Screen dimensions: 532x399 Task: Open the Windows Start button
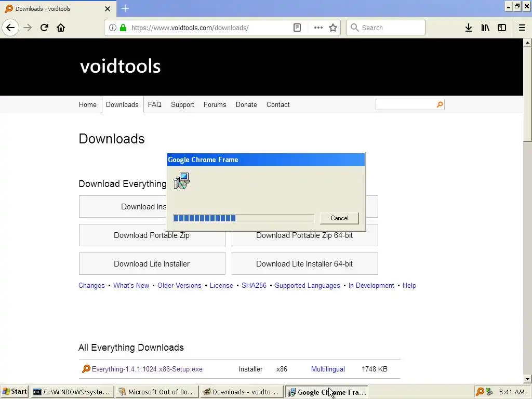point(14,392)
